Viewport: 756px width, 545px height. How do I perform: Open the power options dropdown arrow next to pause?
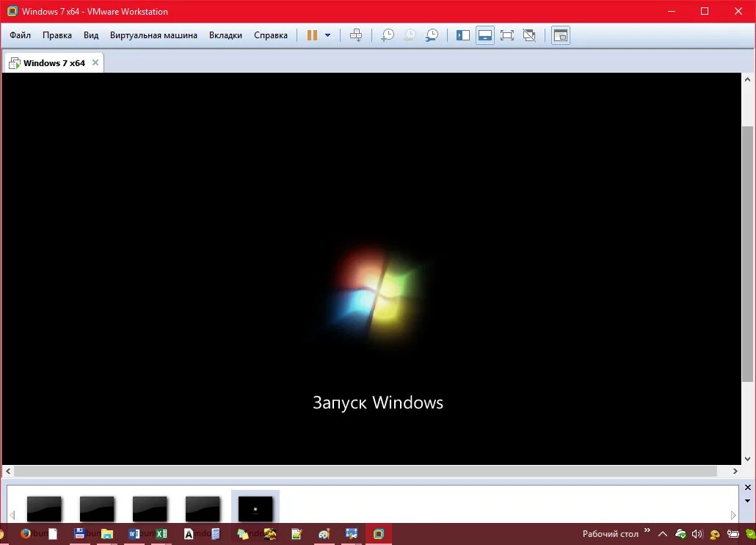click(x=327, y=35)
